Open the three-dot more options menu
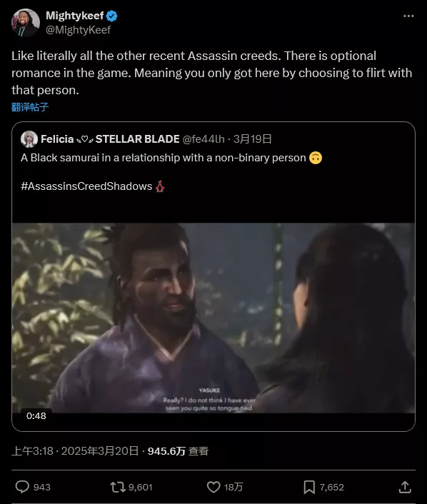The width and height of the screenshot is (427, 504). (408, 16)
